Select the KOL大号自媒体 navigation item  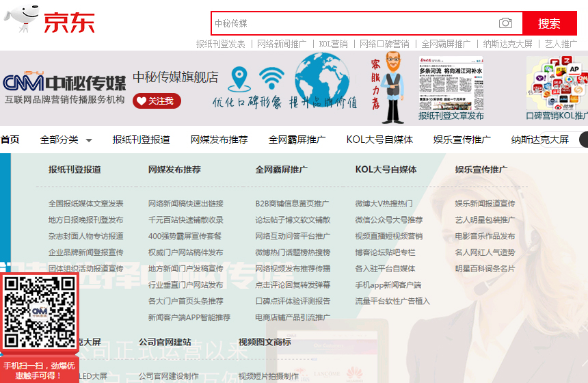[379, 140]
